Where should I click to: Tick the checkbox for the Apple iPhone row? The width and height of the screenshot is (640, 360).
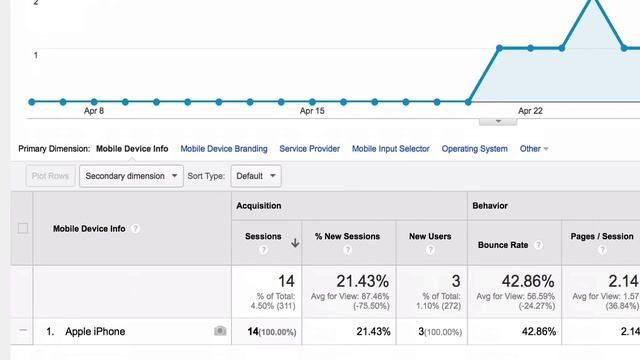click(23, 330)
